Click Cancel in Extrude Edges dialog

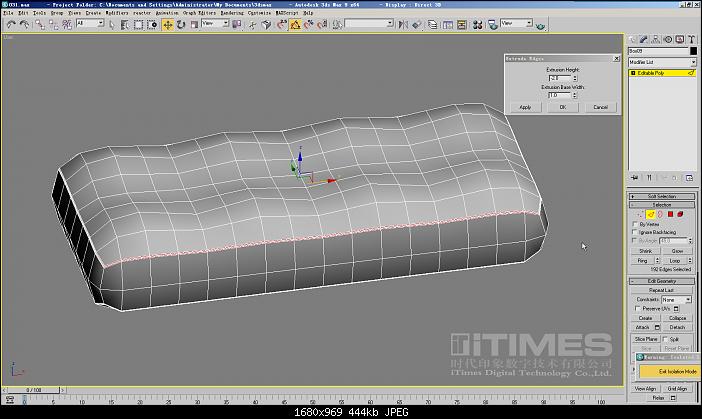[600, 107]
